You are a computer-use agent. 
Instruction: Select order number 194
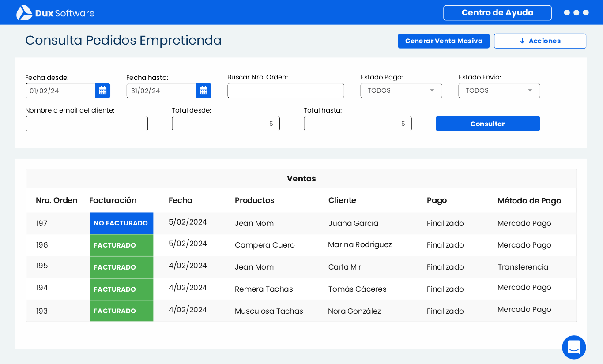[x=42, y=288]
